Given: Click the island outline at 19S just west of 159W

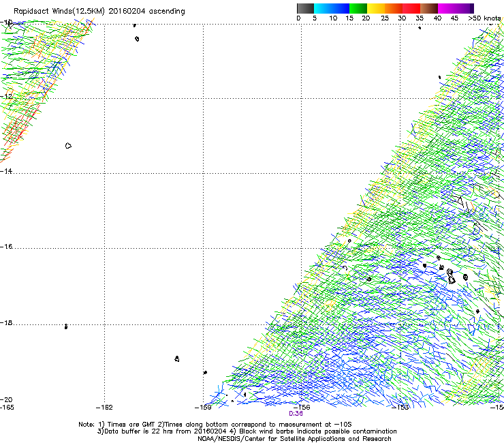Looking at the screenshot, I should 177,358.
